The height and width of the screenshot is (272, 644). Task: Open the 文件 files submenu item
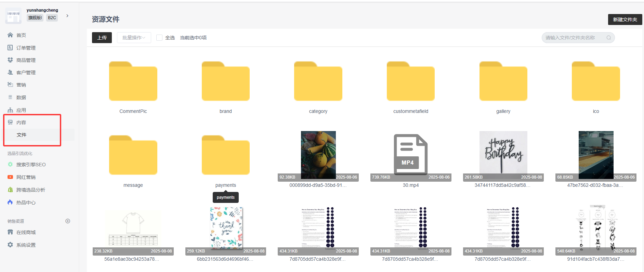[x=22, y=135]
